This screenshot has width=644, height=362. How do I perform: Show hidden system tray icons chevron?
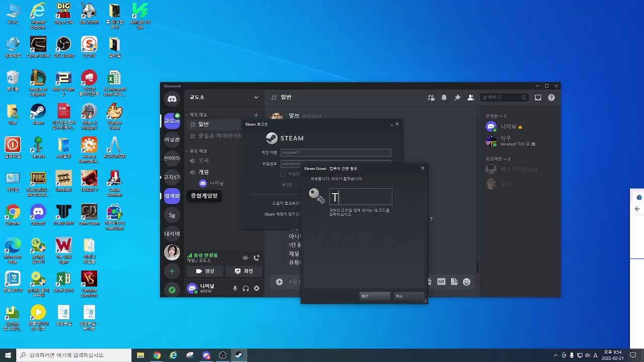click(x=554, y=355)
